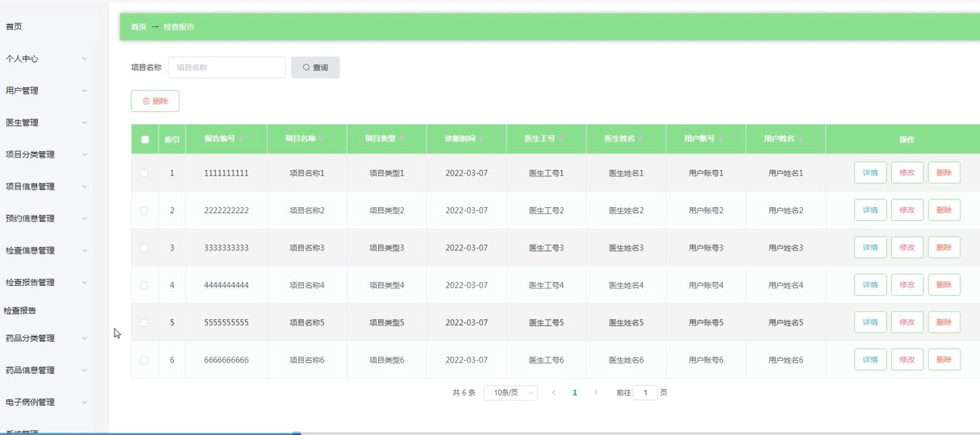Sort by 报告编号 column sort icon
Image resolution: width=980 pixels, height=435 pixels.
coord(242,139)
